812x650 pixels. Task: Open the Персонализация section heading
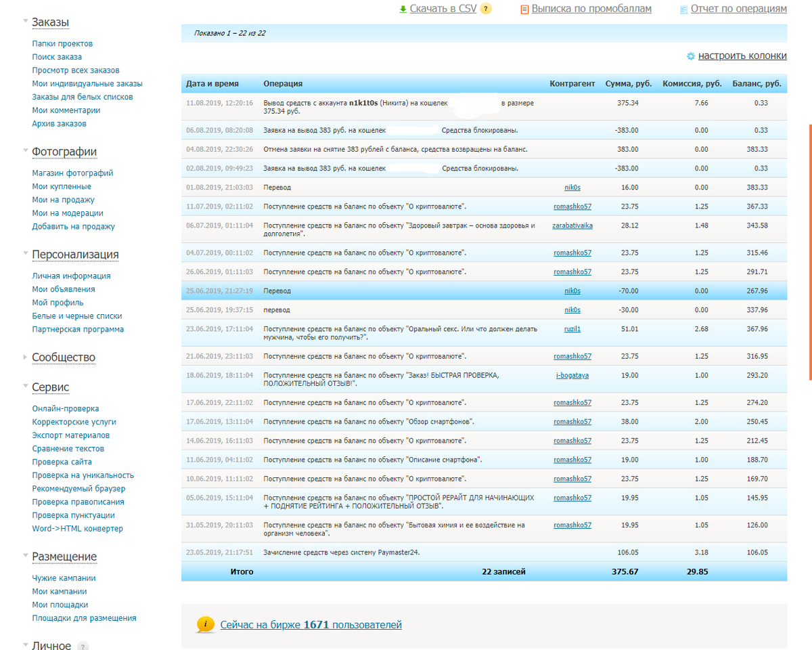(x=75, y=255)
